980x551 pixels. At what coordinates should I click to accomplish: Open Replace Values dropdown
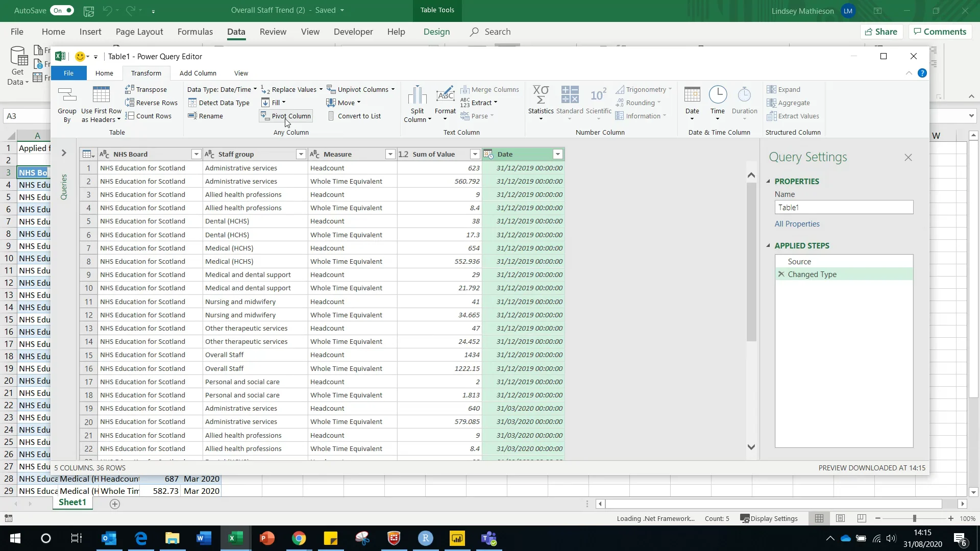[321, 89]
